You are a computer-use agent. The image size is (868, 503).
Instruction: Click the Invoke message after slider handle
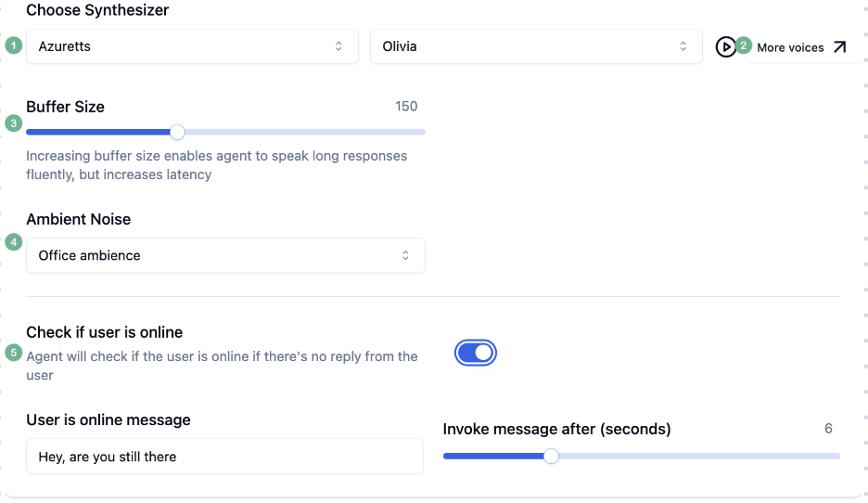pyautogui.click(x=551, y=456)
